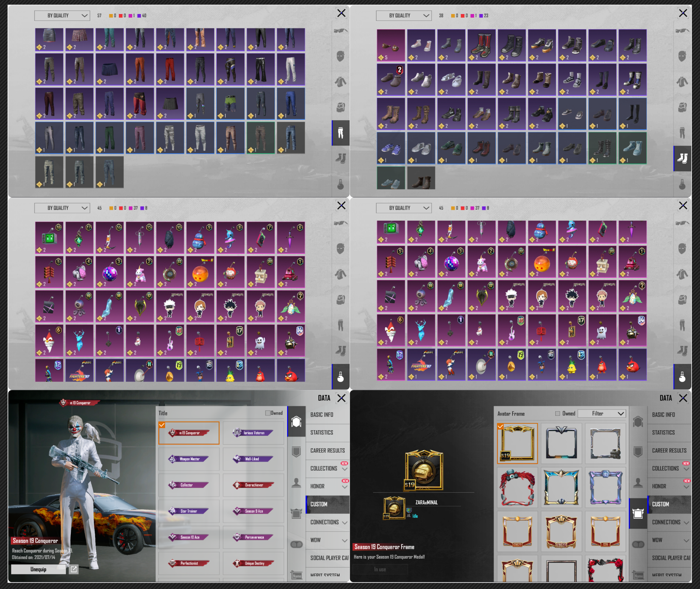Select the disco ball ornament in the middle-right ornaments panel
Image resolution: width=700 pixels, height=589 pixels.
click(x=452, y=262)
